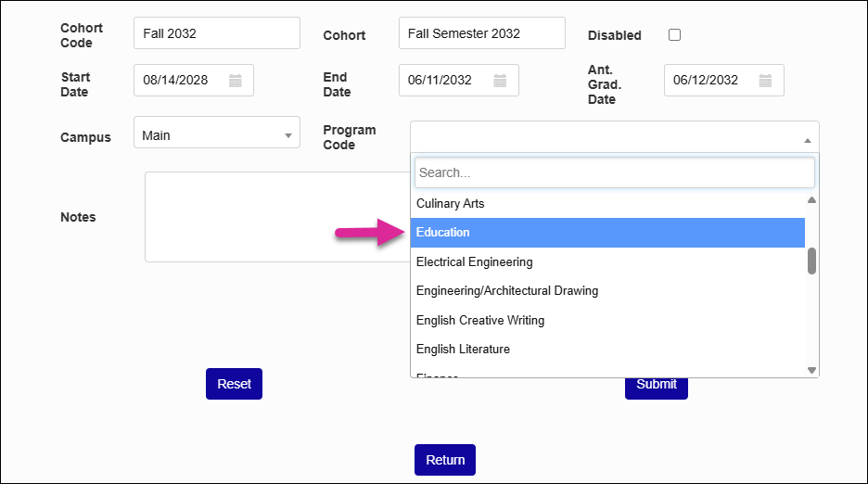
Task: Open the End Date calendar picker
Action: (500, 81)
